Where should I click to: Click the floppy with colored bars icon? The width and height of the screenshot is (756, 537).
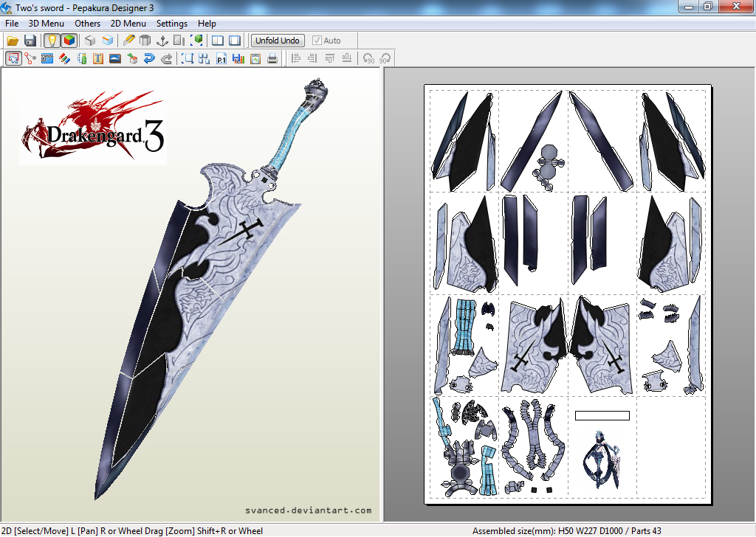[x=238, y=59]
